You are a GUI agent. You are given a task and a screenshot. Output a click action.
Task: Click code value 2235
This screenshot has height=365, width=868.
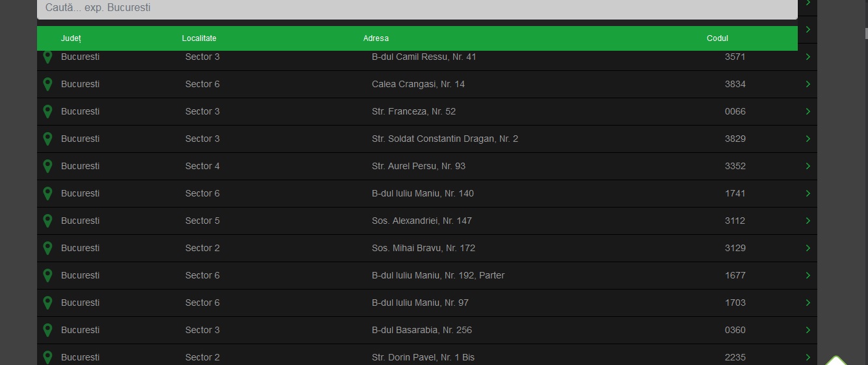735,357
